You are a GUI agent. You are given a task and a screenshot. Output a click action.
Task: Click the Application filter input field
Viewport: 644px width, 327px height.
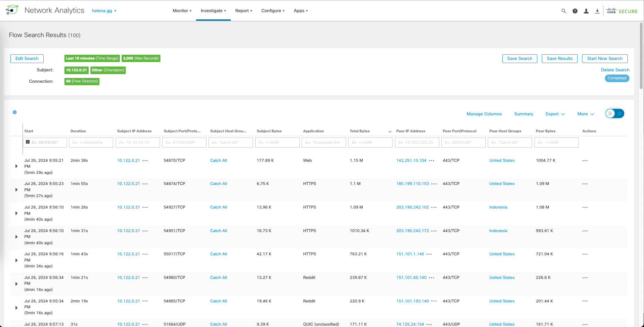click(324, 142)
